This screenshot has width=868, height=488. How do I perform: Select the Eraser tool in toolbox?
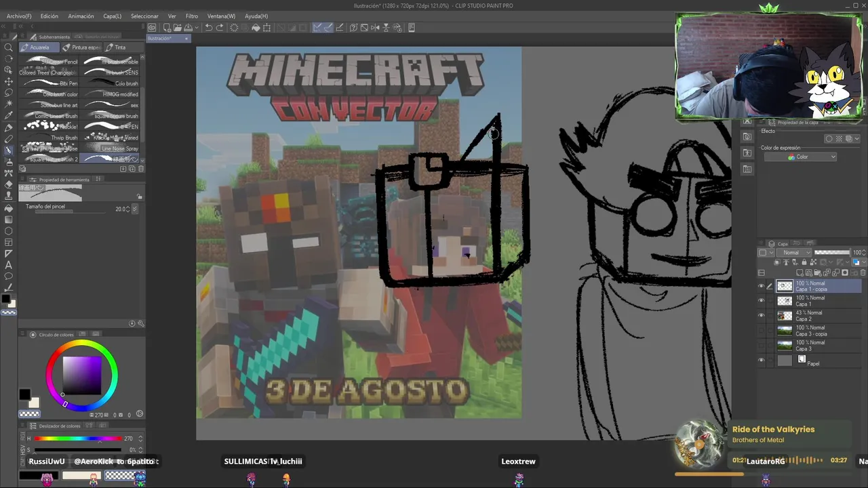(x=9, y=185)
